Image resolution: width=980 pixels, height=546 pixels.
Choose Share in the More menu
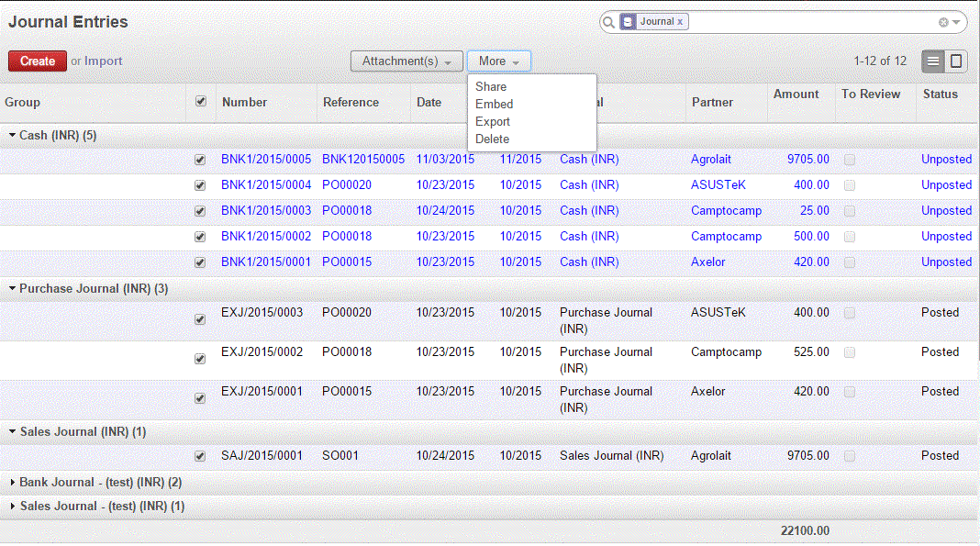coord(491,87)
